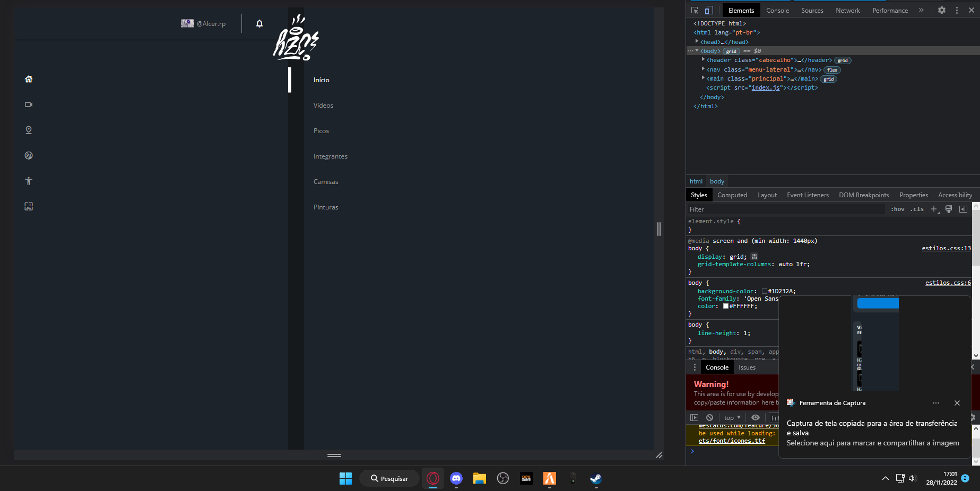980x491 pixels.
Task: Click the #1D232A background color swatch
Action: [765, 291]
